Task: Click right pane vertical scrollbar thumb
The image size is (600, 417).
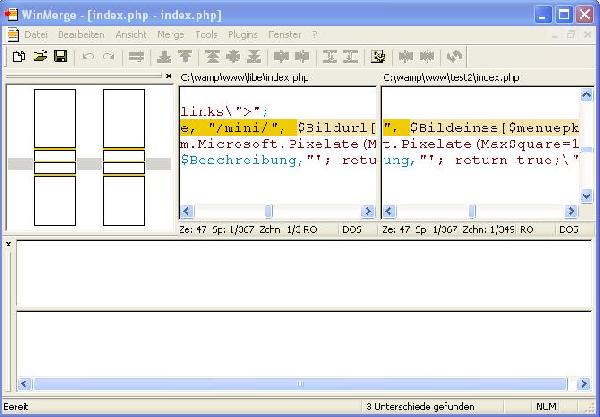Action: (x=587, y=150)
